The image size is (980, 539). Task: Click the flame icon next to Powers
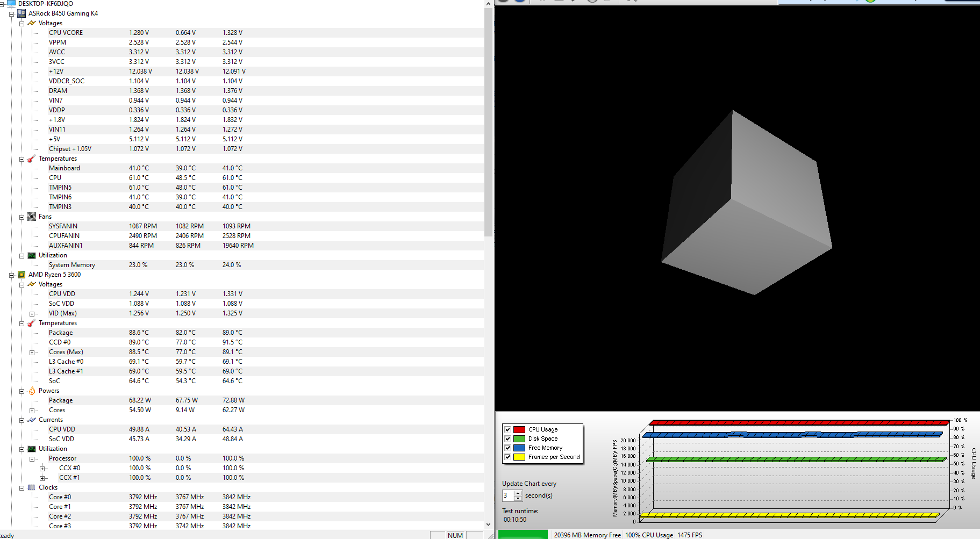click(32, 391)
